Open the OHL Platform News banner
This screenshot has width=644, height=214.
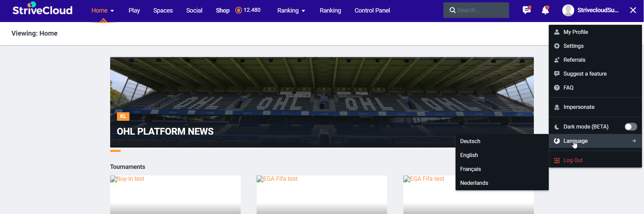[x=322, y=102]
